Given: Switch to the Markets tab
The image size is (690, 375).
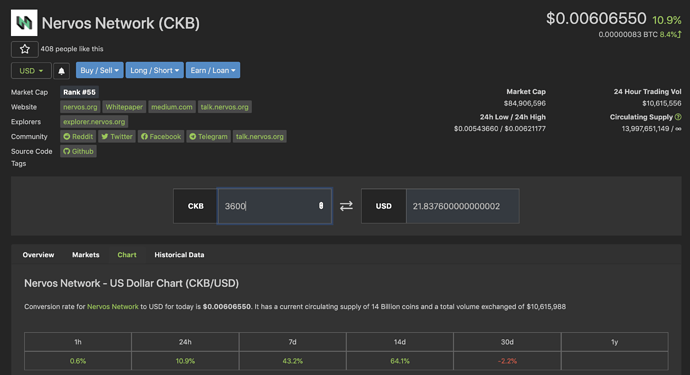Looking at the screenshot, I should [x=86, y=255].
